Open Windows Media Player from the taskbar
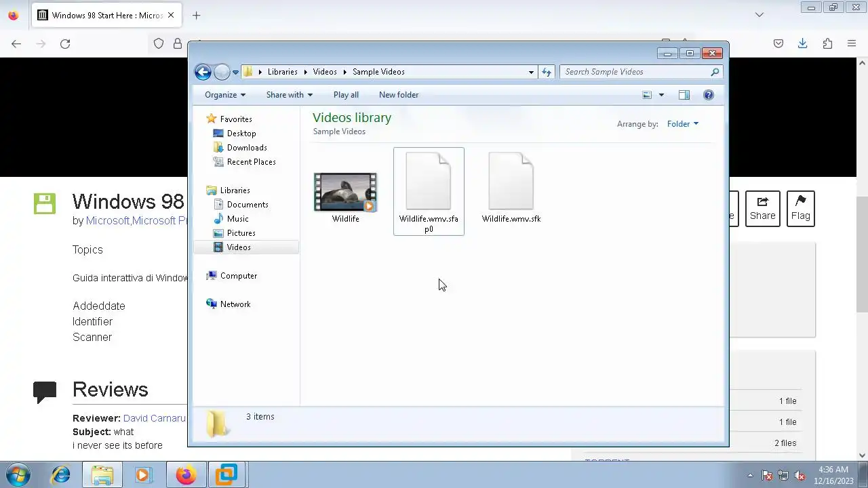Screen dimensions: 868x488 (x=143, y=474)
